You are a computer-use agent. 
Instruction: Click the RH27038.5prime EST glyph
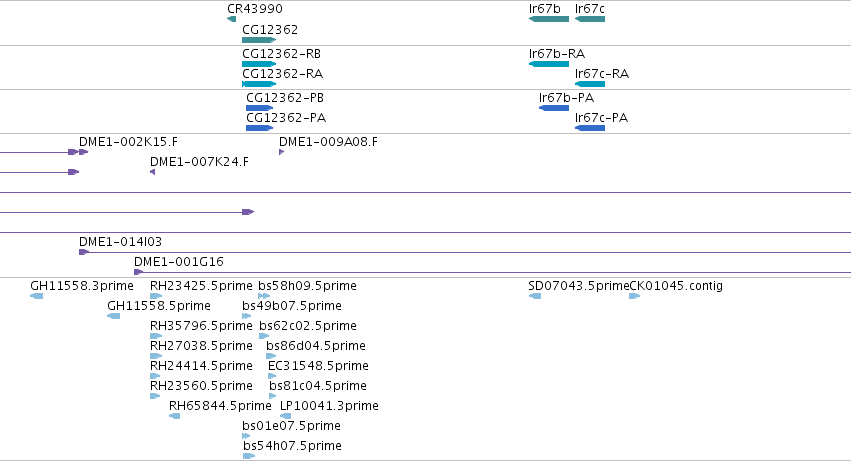tap(156, 356)
